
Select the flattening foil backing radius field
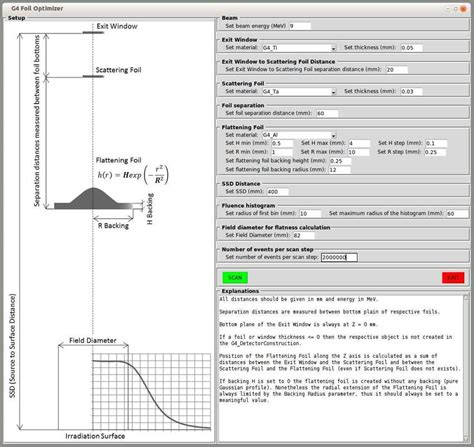click(340, 170)
